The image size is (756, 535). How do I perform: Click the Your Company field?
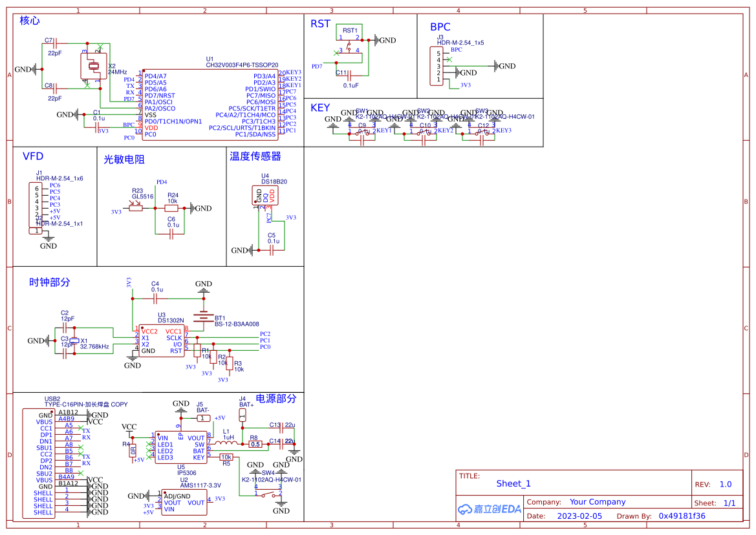[598, 502]
